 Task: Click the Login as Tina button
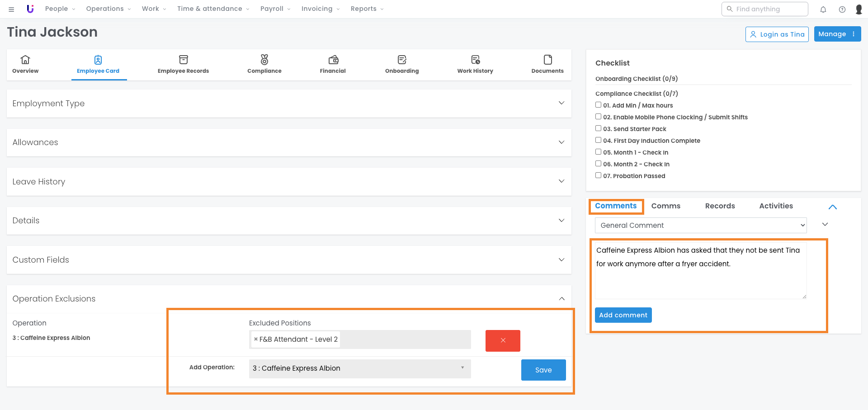777,34
